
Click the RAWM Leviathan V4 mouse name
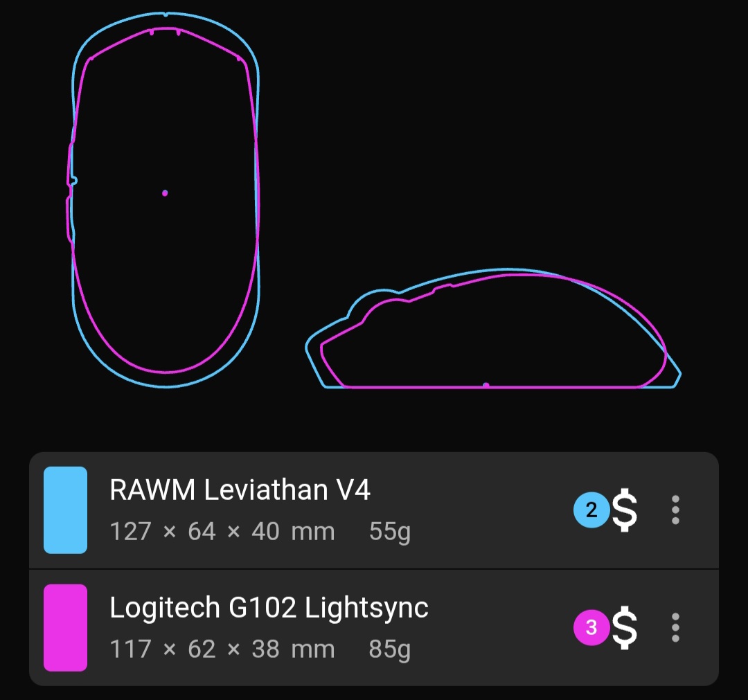240,490
